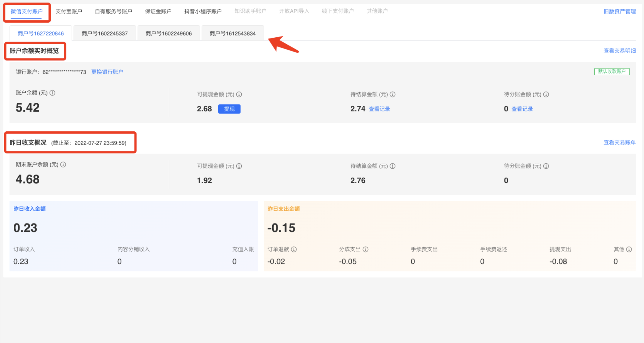Click yesterday expense total -0.15

pos(281,228)
